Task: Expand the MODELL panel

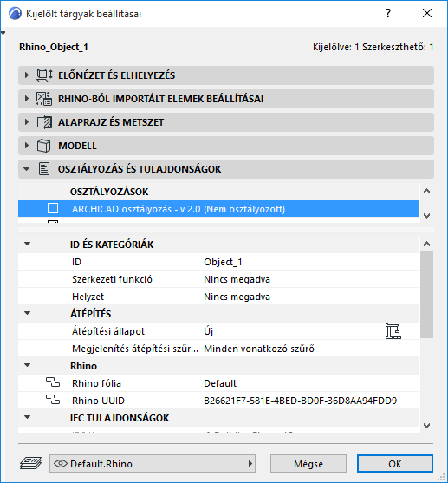Action: [x=27, y=146]
